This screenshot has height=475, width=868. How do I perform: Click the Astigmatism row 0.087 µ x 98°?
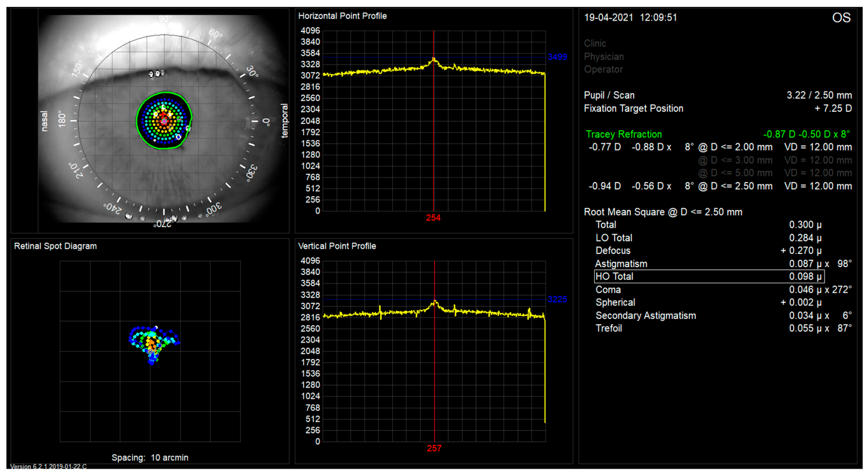click(x=724, y=264)
